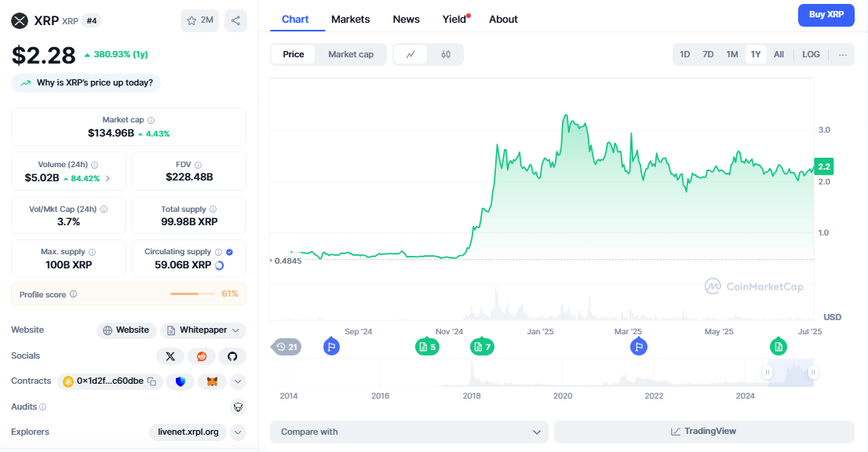Show Circulating supply info icon
The width and height of the screenshot is (868, 452).
tap(219, 252)
